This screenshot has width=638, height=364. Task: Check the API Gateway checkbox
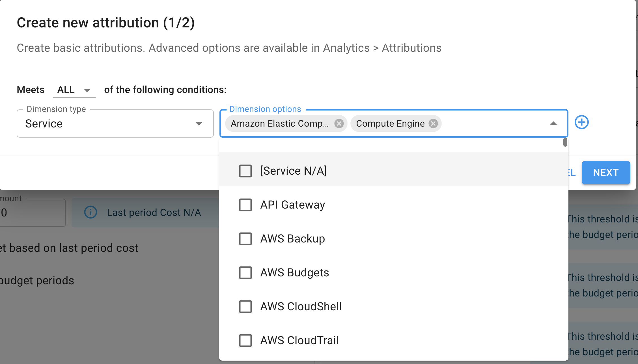coord(245,205)
